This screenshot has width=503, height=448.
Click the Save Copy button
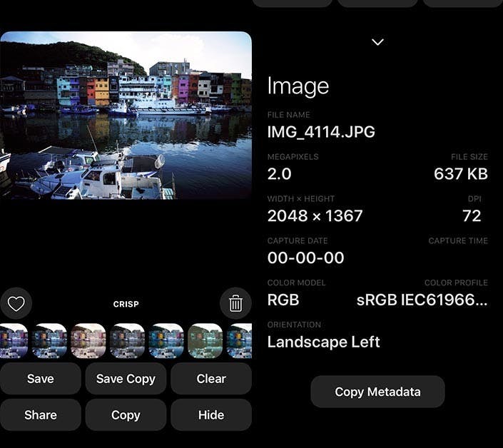pos(126,379)
